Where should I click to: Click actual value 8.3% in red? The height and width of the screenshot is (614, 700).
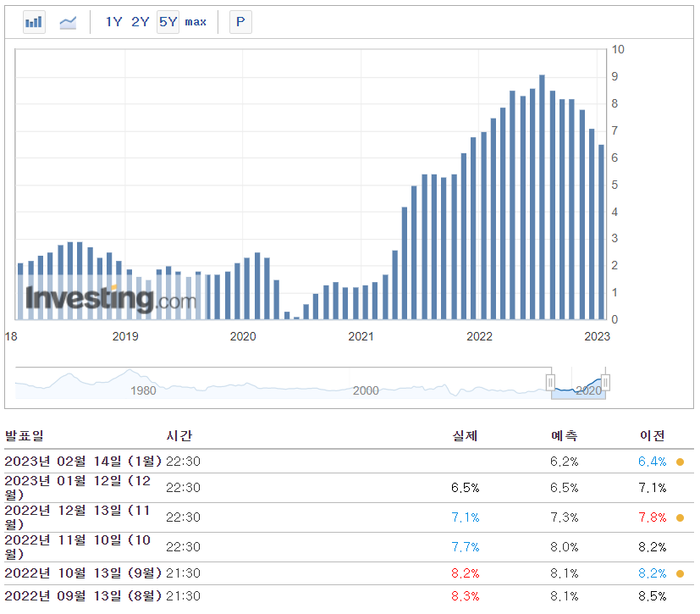[x=466, y=596]
